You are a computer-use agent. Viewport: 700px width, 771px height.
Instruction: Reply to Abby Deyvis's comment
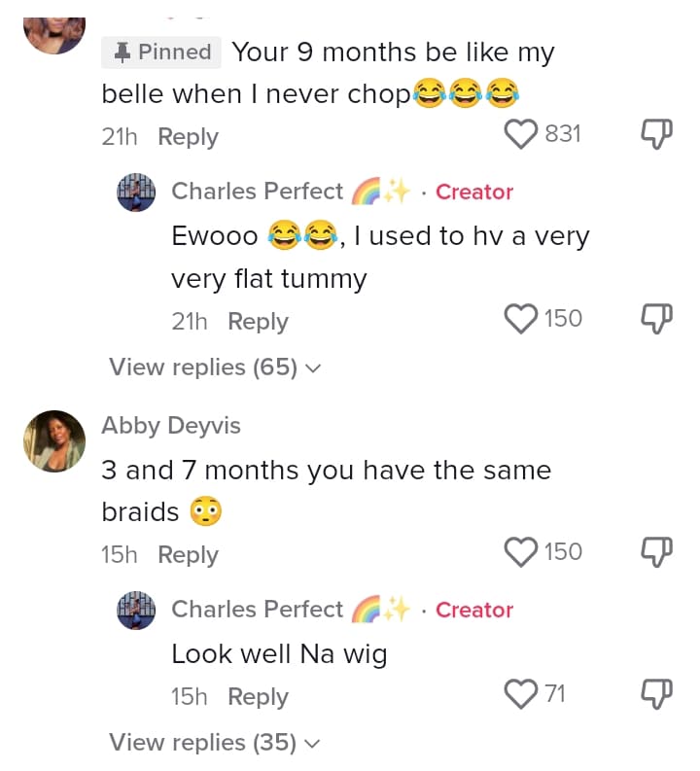tap(188, 555)
